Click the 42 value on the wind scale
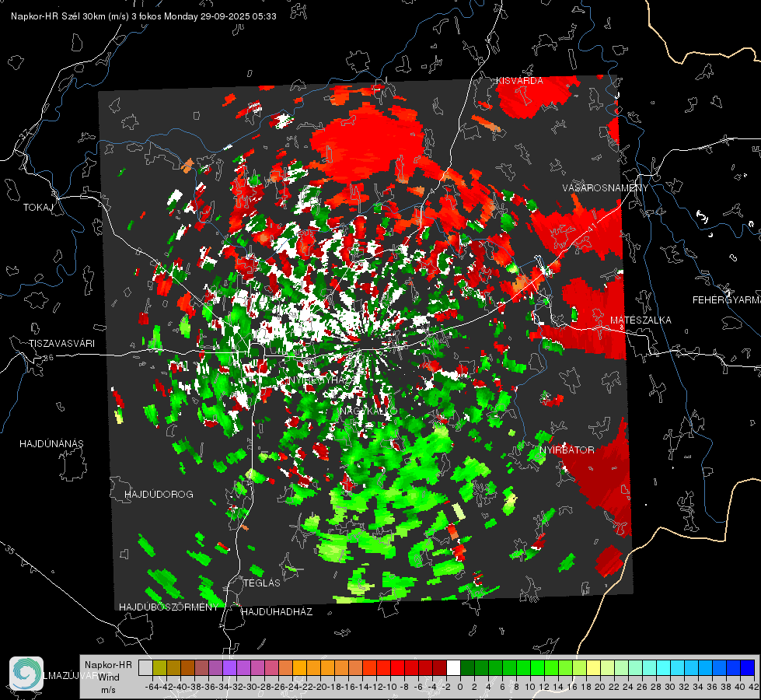 [753, 687]
